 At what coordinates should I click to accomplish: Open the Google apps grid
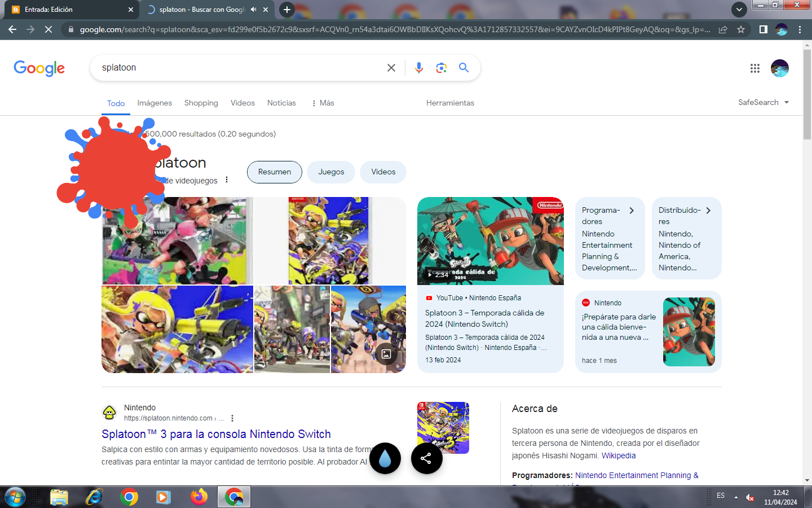(x=754, y=68)
